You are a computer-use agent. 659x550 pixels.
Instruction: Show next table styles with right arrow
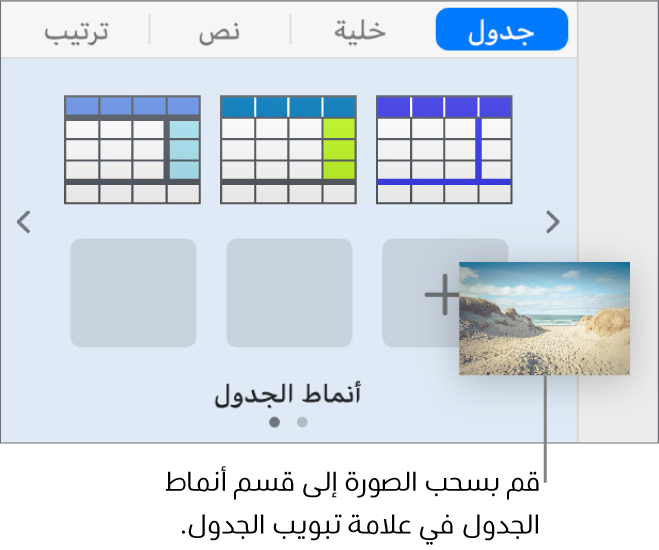(x=551, y=222)
